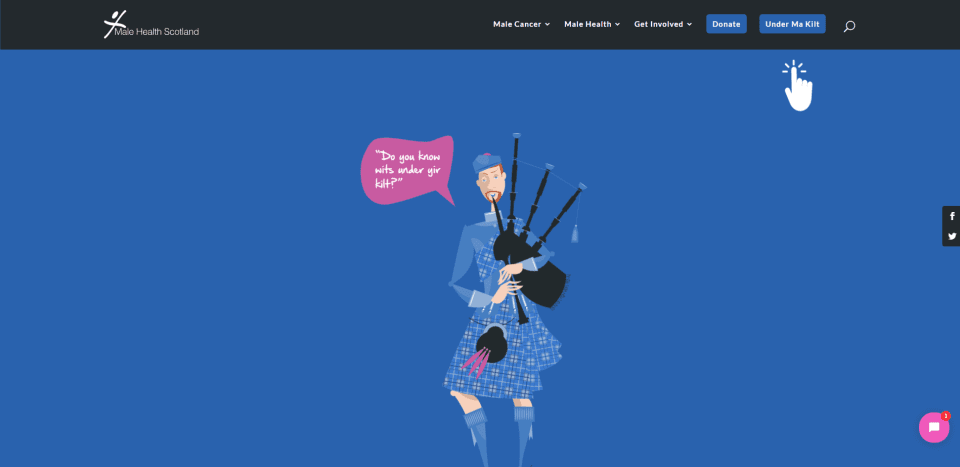960x467 pixels.
Task: Open the Get Involved menu
Action: click(663, 24)
